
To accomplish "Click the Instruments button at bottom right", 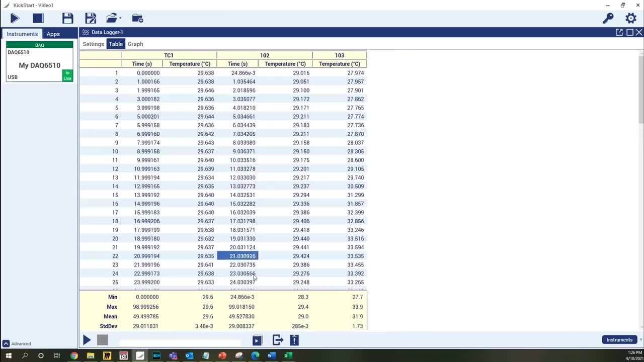I will coord(619,340).
